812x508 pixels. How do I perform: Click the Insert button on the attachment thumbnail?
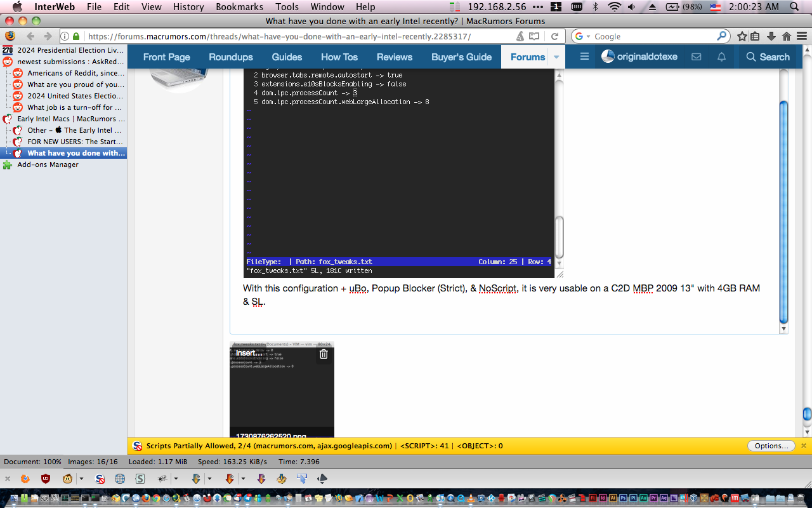pos(249,353)
